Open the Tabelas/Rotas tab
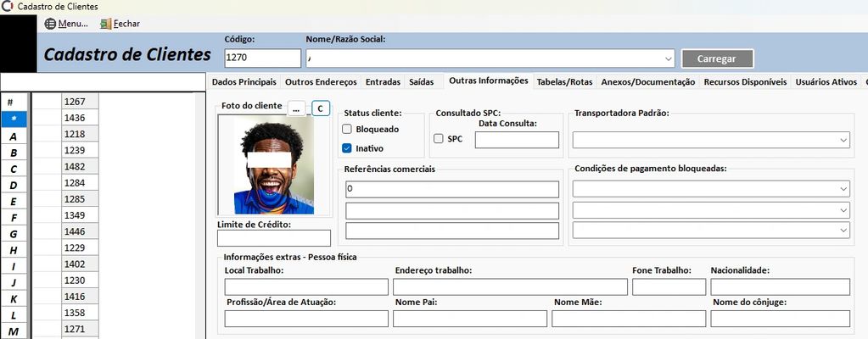 564,82
